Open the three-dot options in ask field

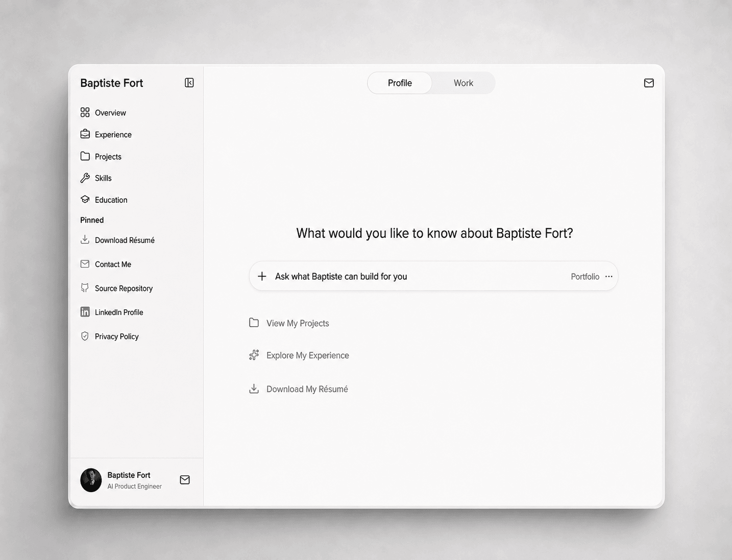point(609,276)
